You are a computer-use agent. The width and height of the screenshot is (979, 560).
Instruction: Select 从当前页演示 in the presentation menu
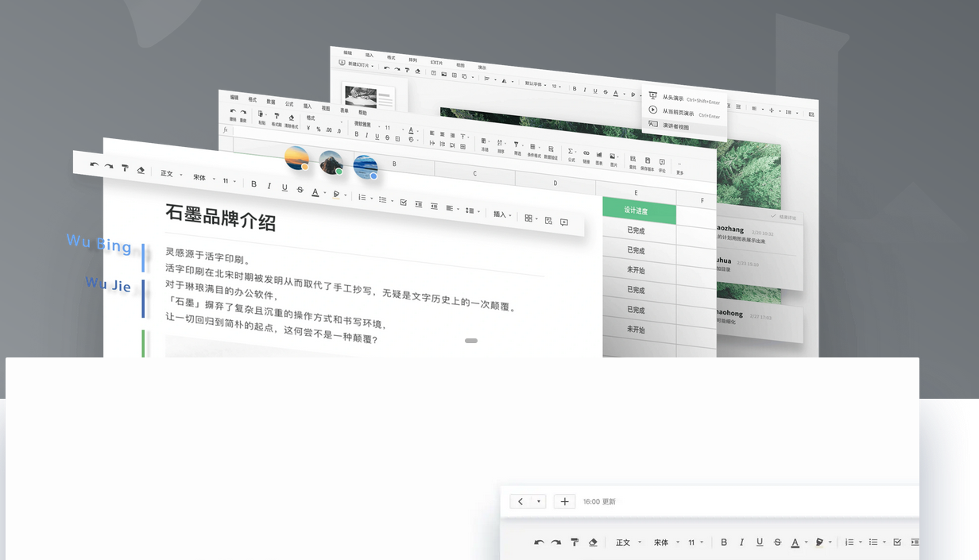pos(685,112)
